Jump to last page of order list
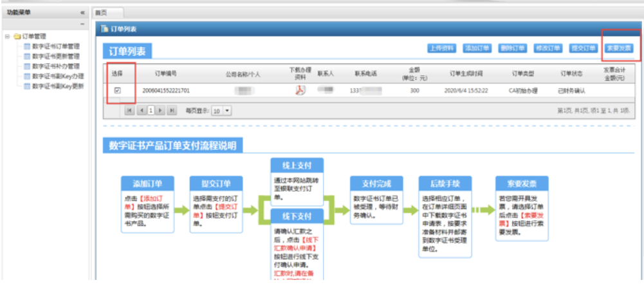Viewport: 644px width, 305px height. (172, 111)
